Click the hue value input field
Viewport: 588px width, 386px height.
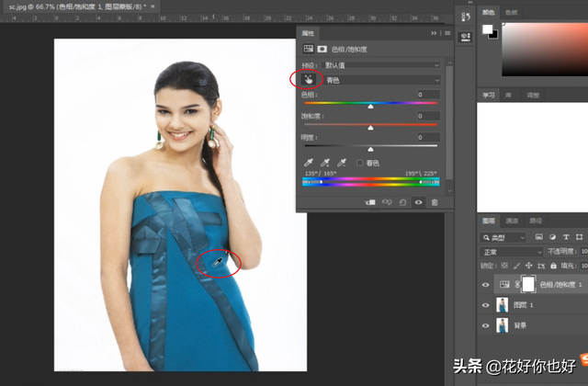[429, 95]
